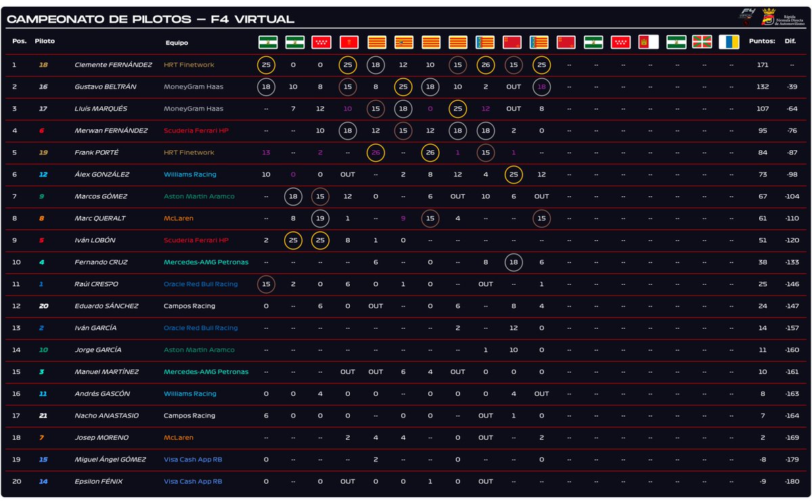
Task: Select driver Merwan FERNÁNDEZ
Action: coord(111,131)
